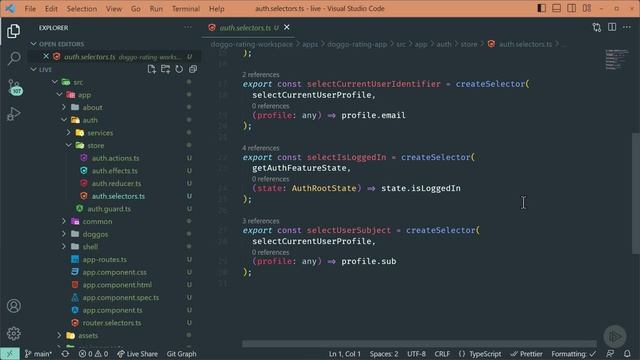Open the View menu

114,9
